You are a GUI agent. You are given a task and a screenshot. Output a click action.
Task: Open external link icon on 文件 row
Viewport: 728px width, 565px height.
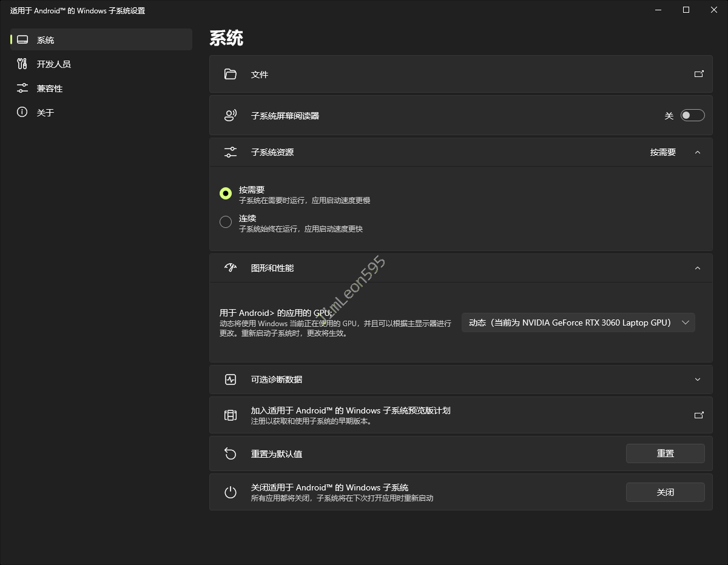[x=699, y=74]
